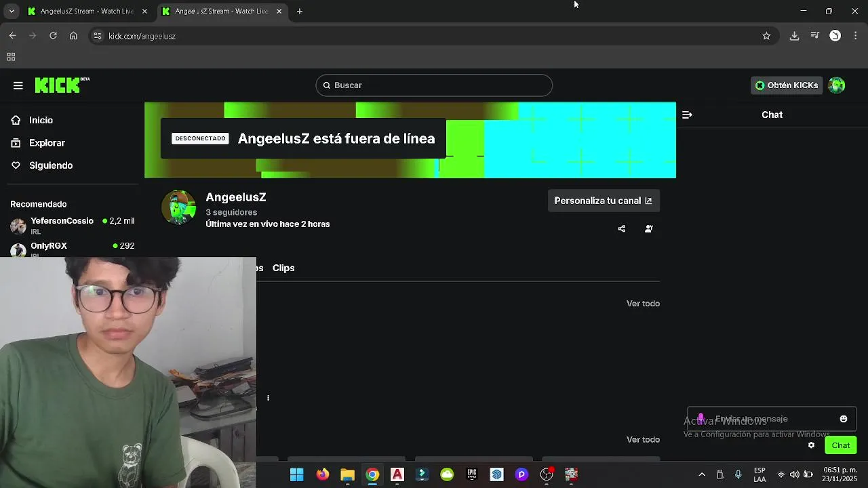
Task: Open the apps grid in bookmarks bar
Action: (11, 57)
